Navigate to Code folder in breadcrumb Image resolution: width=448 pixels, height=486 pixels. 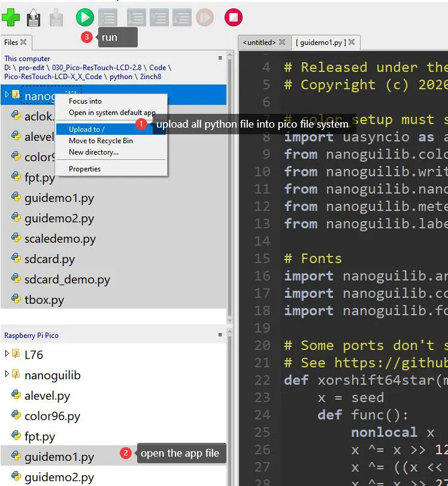pyautogui.click(x=158, y=68)
